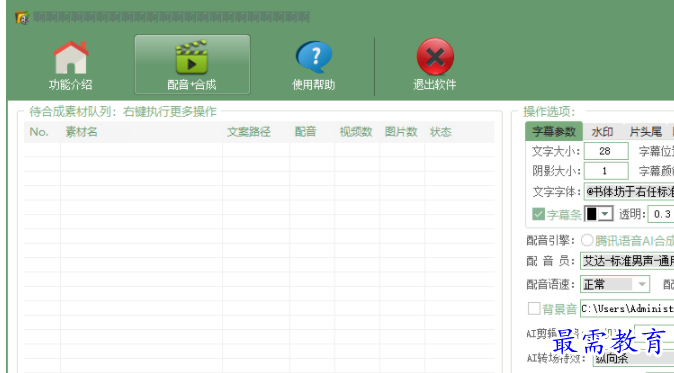Click the 透明 value field

(662, 214)
